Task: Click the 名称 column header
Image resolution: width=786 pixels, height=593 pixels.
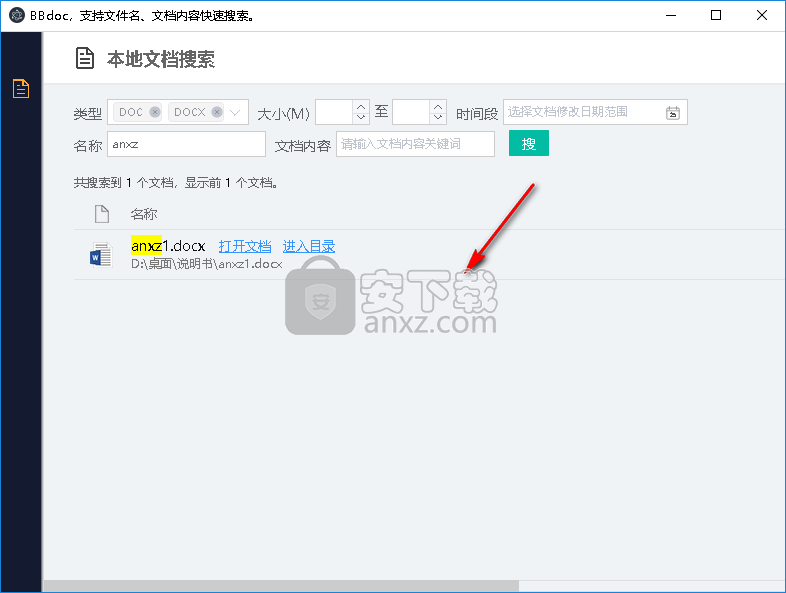Action: coord(143,214)
